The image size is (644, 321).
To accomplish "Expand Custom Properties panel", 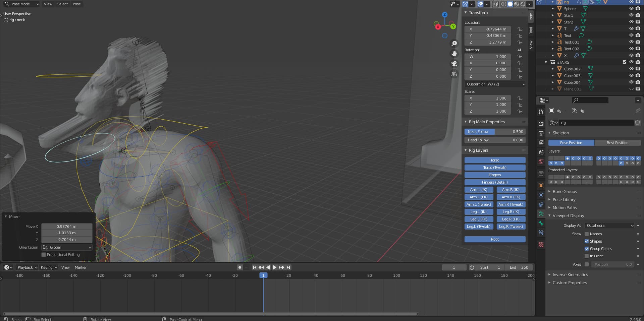I will click(x=570, y=283).
